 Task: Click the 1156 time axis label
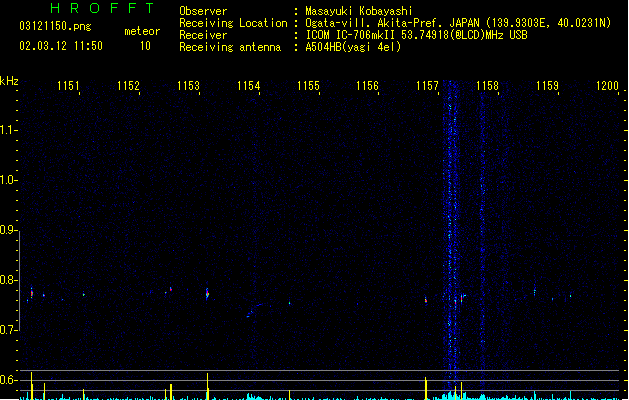click(x=367, y=85)
